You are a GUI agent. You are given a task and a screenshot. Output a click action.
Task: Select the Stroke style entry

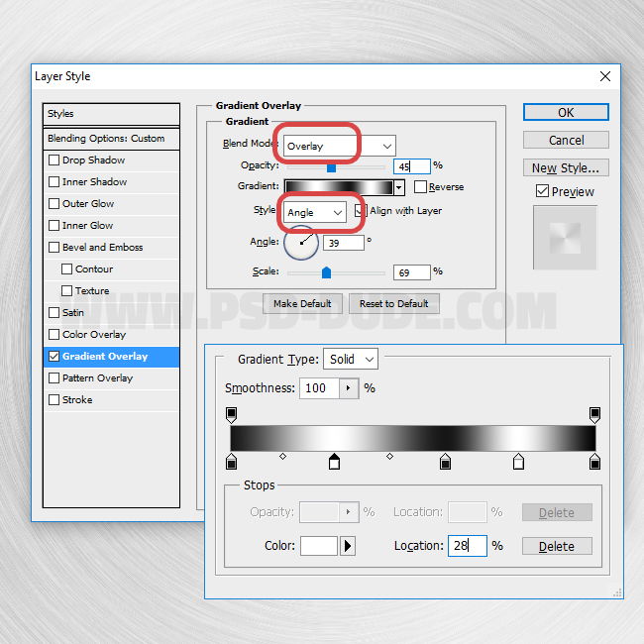pyautogui.click(x=77, y=400)
